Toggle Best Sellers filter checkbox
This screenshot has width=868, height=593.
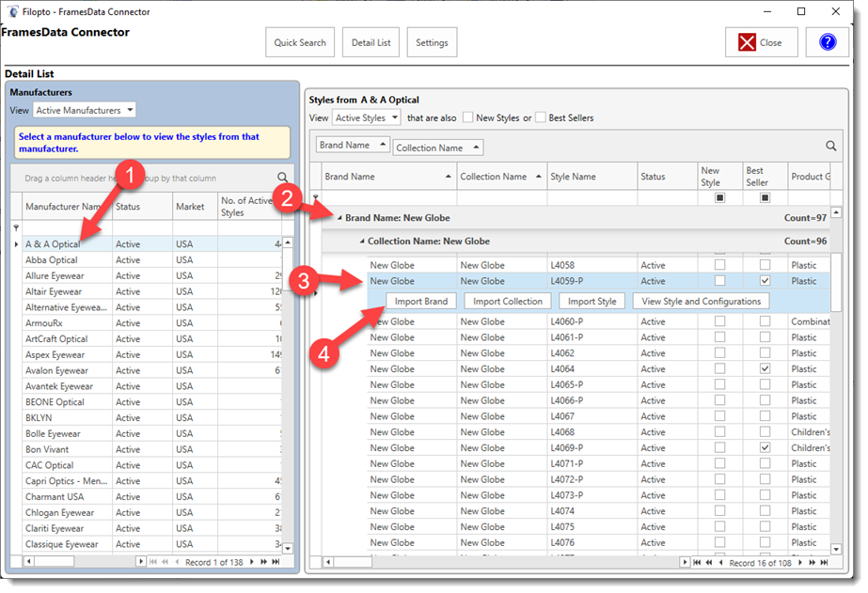click(541, 117)
